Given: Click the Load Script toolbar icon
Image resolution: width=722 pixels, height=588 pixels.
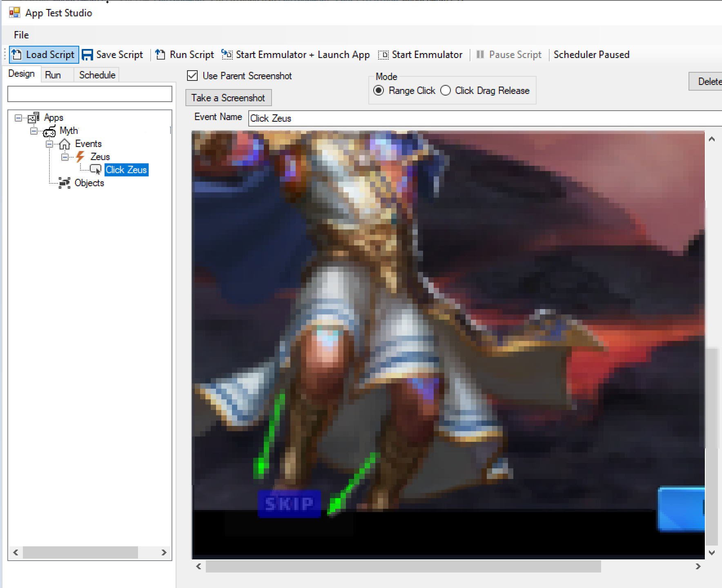Looking at the screenshot, I should coord(17,55).
